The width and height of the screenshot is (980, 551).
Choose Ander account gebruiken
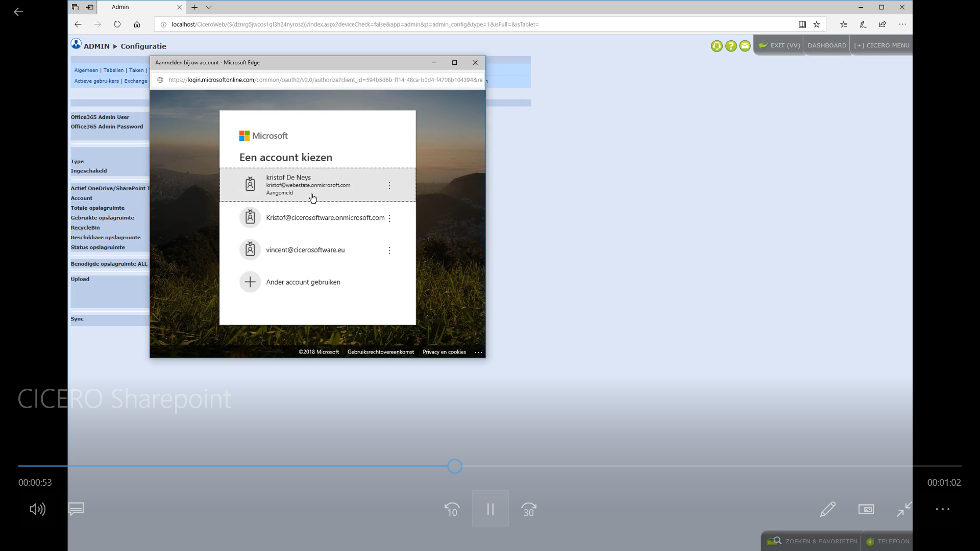pyautogui.click(x=317, y=282)
